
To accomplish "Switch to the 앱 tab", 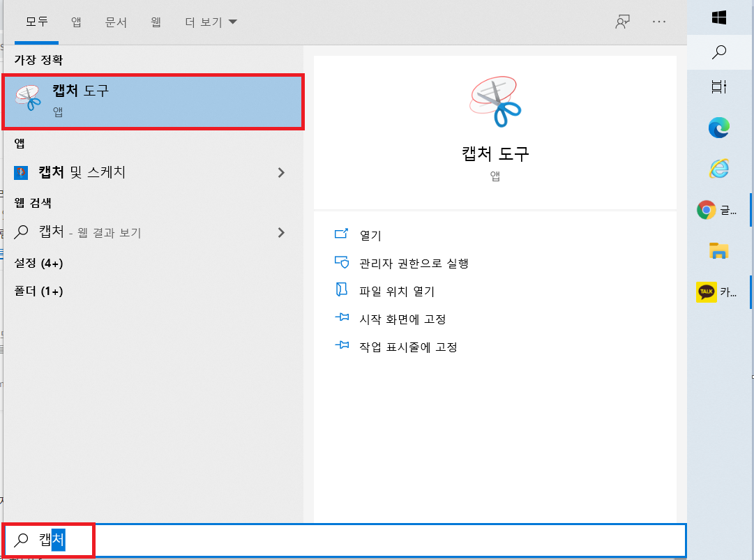I will [x=76, y=22].
